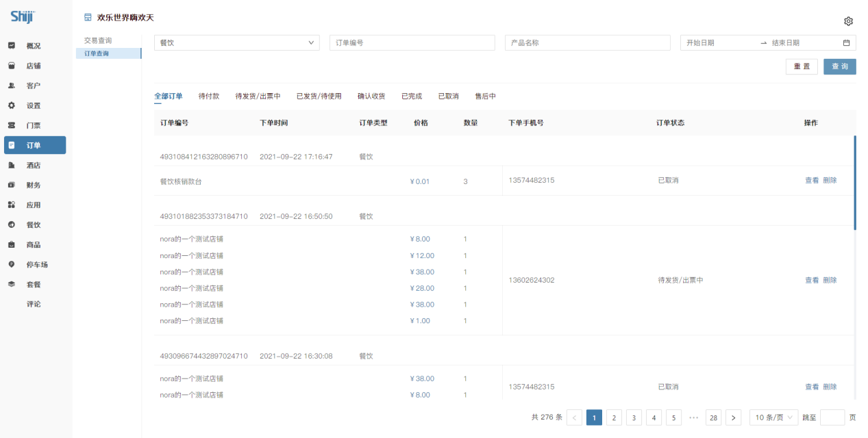Open the 应用 apps icon
The width and height of the screenshot is (868, 438).
12,205
